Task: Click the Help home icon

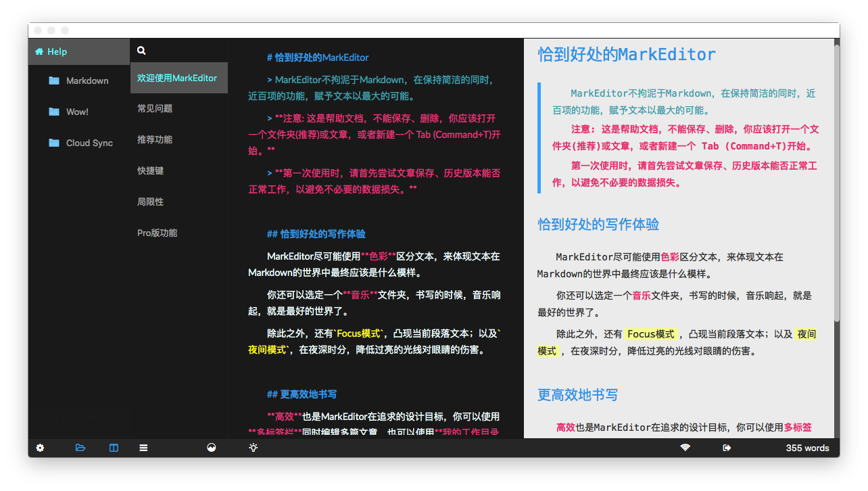Action: pos(39,51)
